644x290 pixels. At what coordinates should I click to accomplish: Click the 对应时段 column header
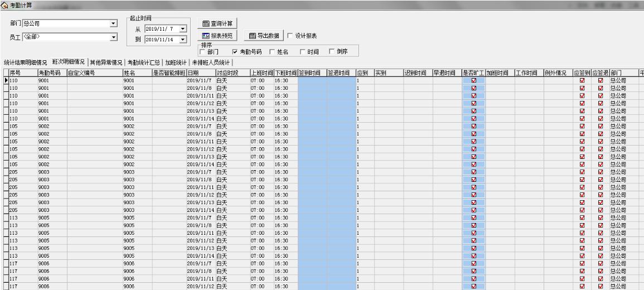(x=233, y=72)
